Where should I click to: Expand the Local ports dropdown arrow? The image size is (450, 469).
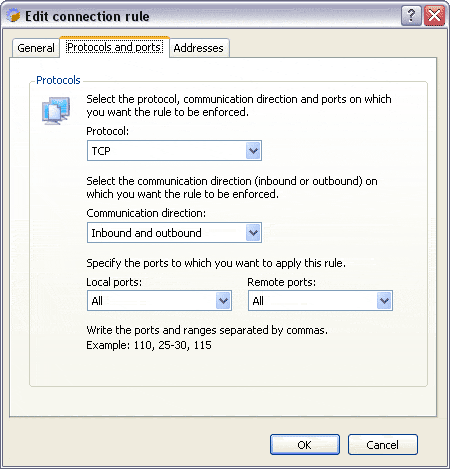[x=223, y=301]
